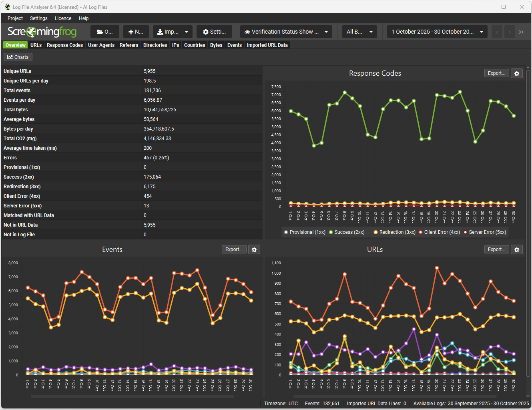Open the Settings gear toolbar button
Screen dimensions: 532x410
tap(214, 32)
